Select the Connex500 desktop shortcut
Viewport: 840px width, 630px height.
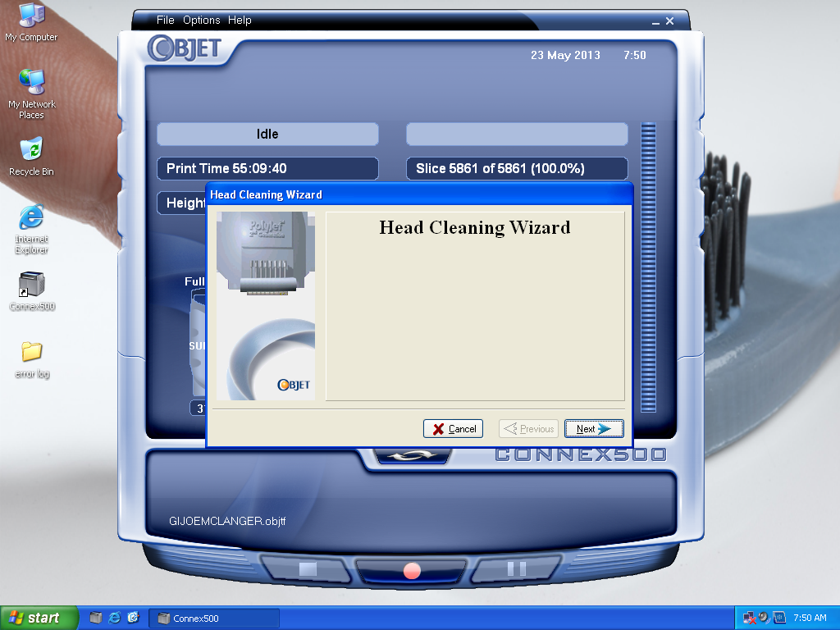pos(32,292)
